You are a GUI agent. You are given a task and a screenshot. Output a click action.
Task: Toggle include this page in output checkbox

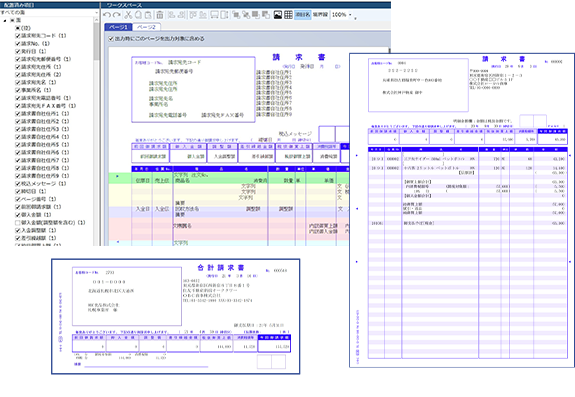[111, 38]
